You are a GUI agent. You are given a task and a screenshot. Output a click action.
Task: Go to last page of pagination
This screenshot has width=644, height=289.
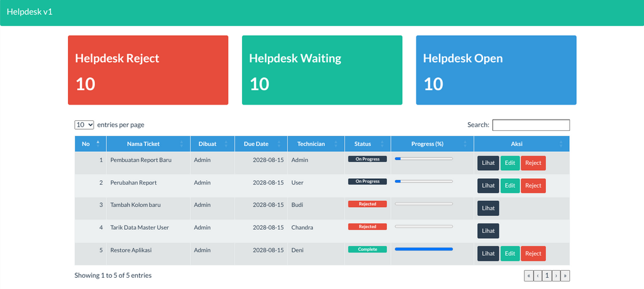(x=565, y=275)
